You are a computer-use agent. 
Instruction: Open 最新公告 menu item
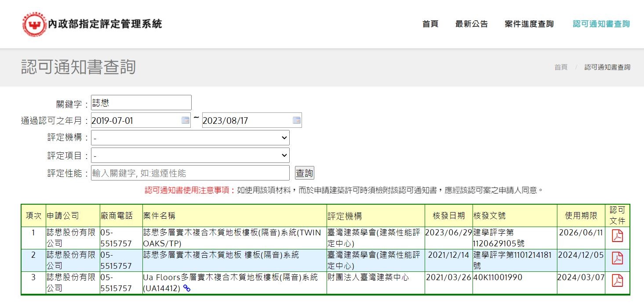[471, 24]
